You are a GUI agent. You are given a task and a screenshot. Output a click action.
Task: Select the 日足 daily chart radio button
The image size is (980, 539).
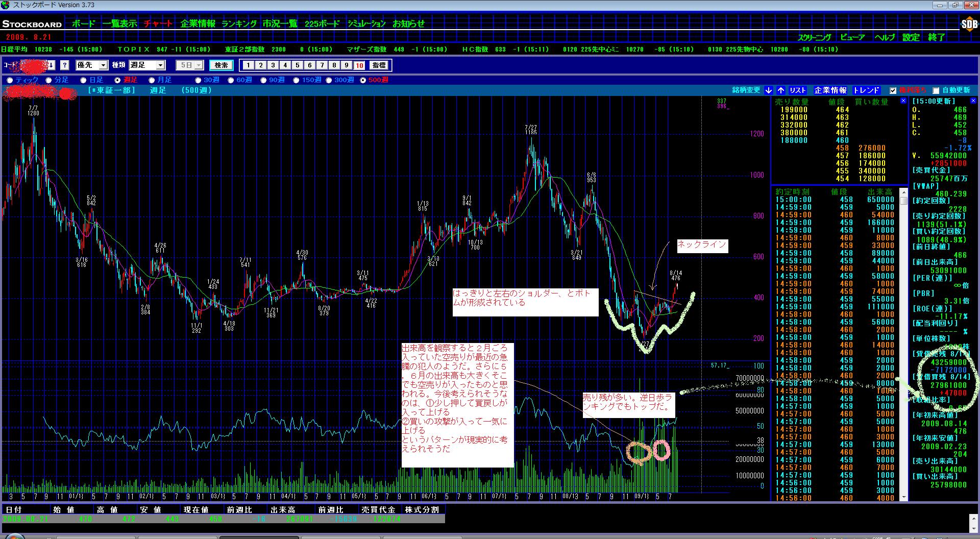83,80
